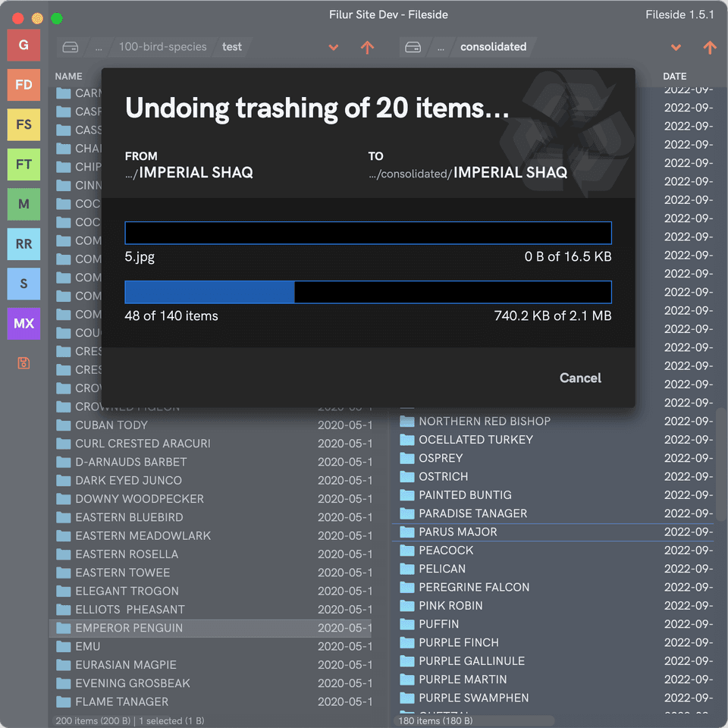Screen dimensions: 728x728
Task: Click the EMU folder icon
Action: [63, 646]
